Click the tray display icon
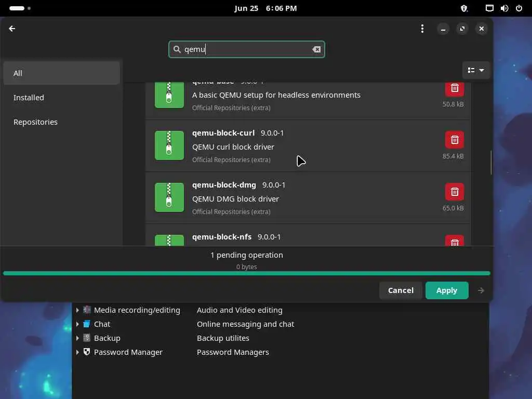 (489, 8)
